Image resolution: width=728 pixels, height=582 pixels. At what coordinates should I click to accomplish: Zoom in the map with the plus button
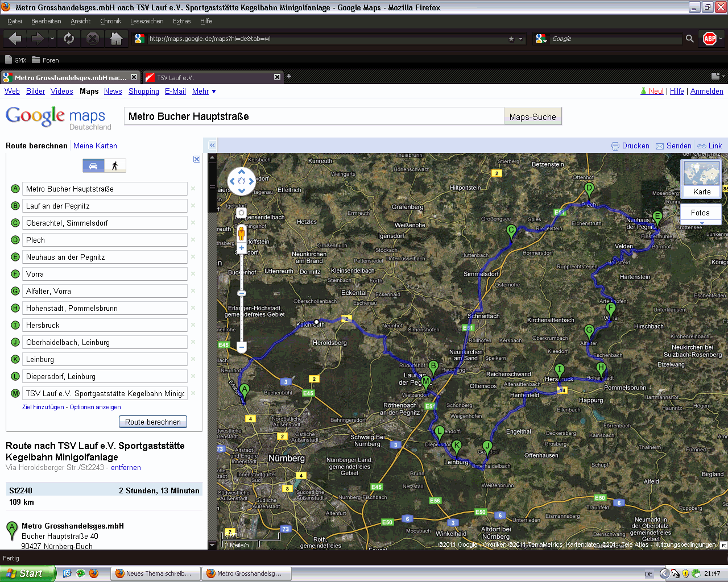[241, 248]
